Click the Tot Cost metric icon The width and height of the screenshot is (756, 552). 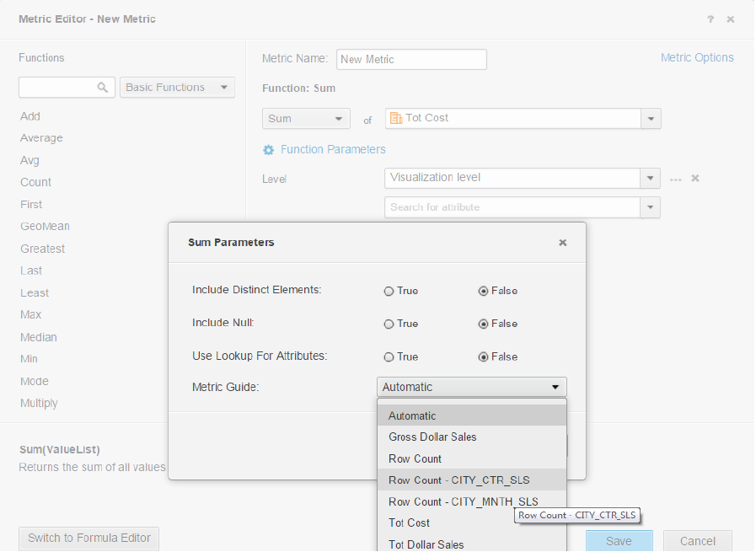coord(396,119)
